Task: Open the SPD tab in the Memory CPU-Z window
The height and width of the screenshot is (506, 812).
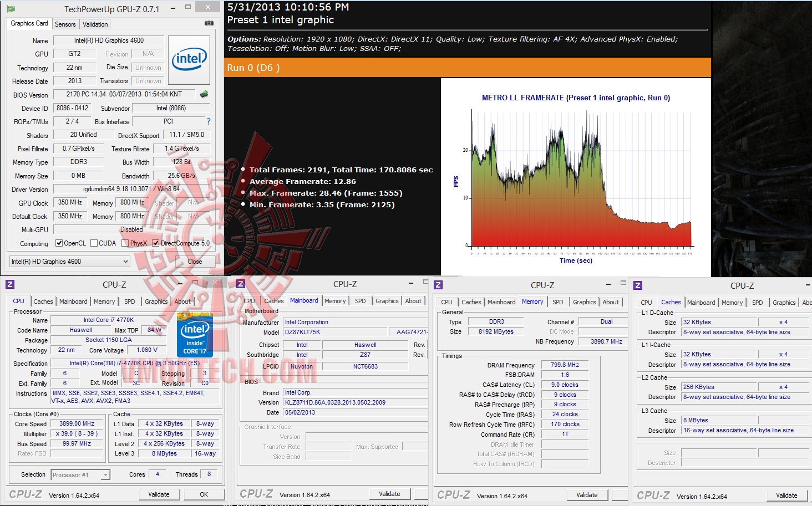Action: point(558,302)
